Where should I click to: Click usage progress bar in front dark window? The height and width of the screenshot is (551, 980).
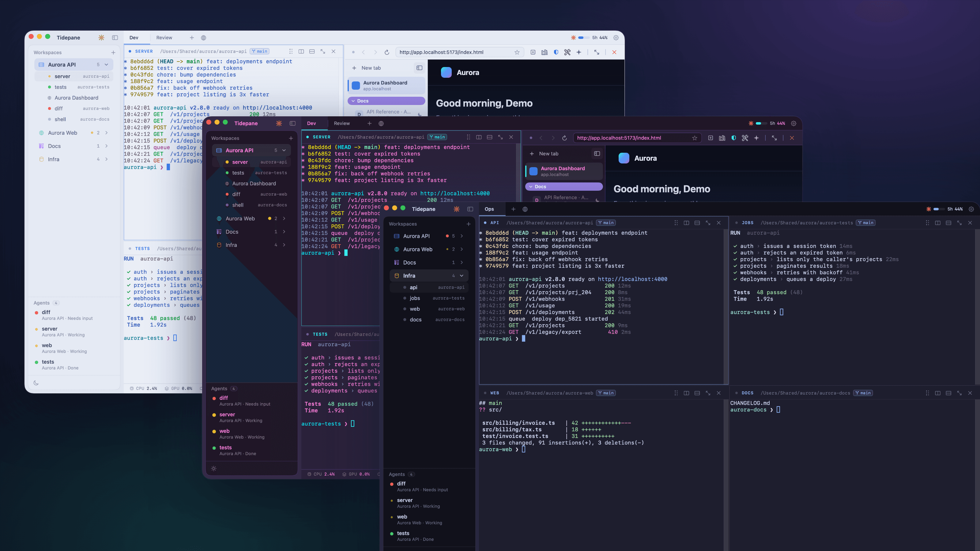(939, 209)
